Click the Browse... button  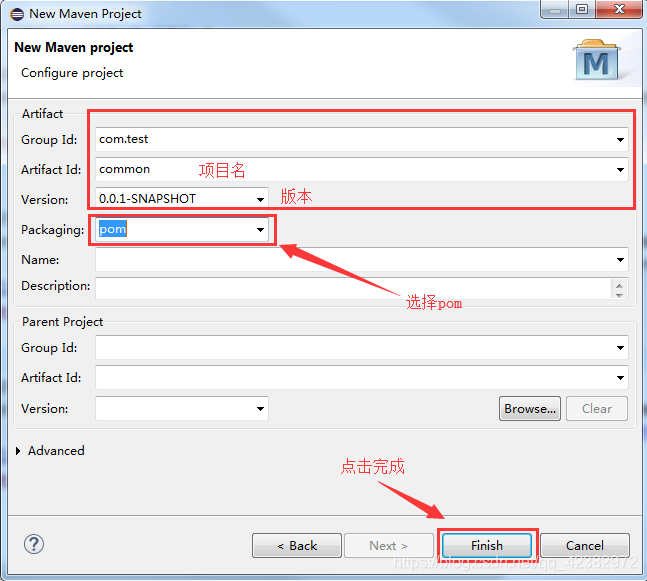click(x=530, y=409)
